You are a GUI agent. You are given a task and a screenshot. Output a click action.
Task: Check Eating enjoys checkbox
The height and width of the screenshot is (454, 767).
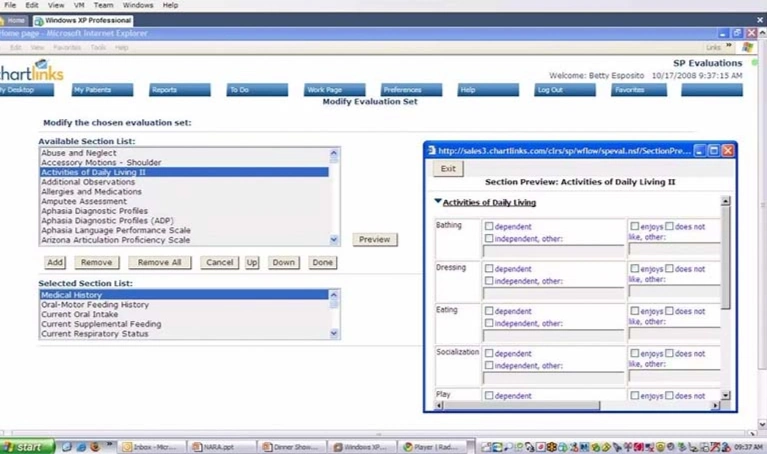pyautogui.click(x=634, y=311)
